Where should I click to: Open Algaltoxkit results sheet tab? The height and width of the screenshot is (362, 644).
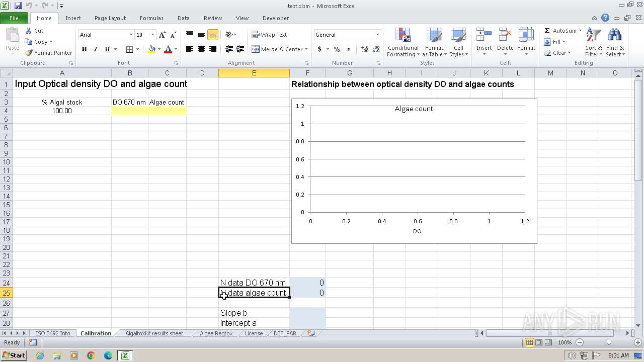pos(154,333)
